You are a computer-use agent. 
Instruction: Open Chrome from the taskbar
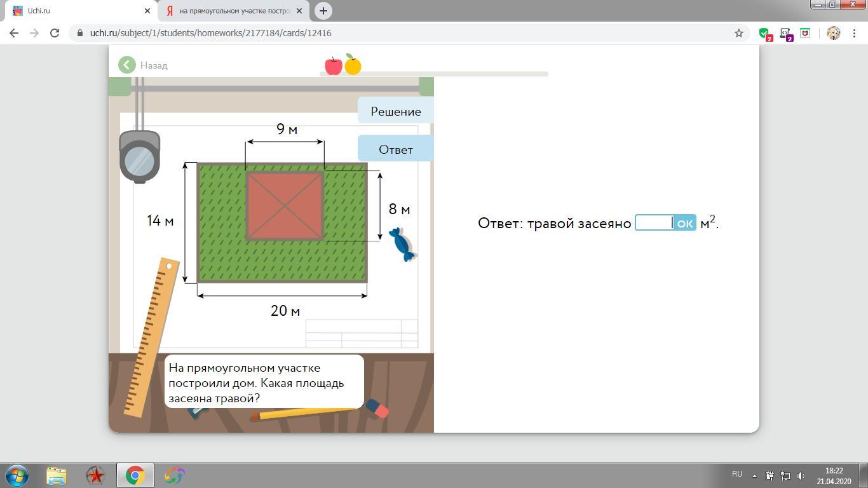pos(135,475)
